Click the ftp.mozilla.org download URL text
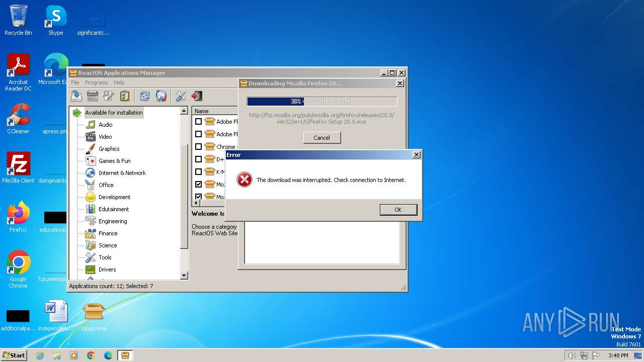 (321, 119)
